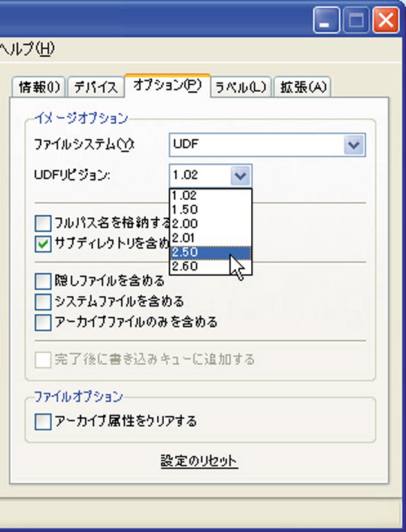Switch to the デバイス tab
Image resolution: width=406 pixels, height=532 pixels.
tap(95, 87)
